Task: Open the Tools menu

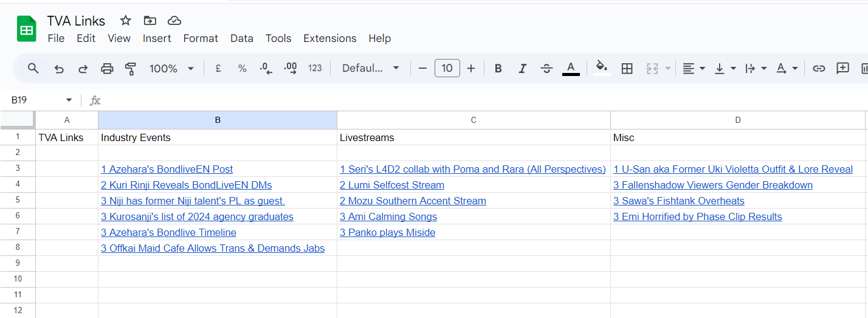Action: coord(278,38)
